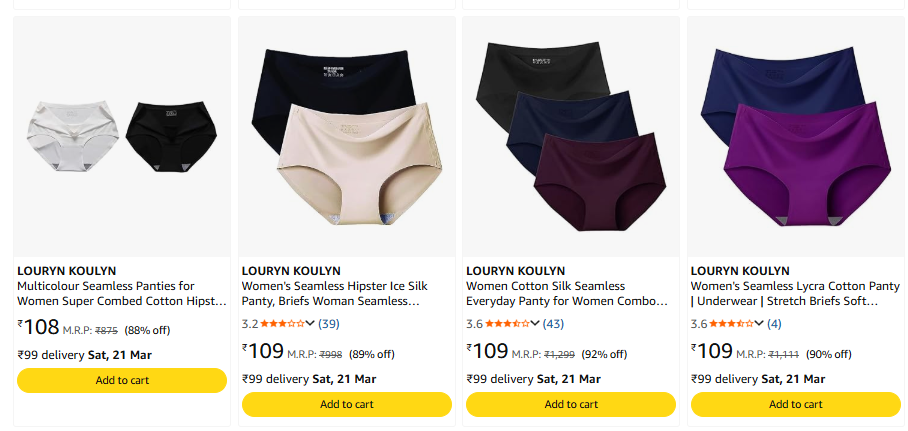This screenshot has width=908, height=431.
Task: Click star rating of Cotton Silk Seamless panty
Action: pyautogui.click(x=507, y=323)
